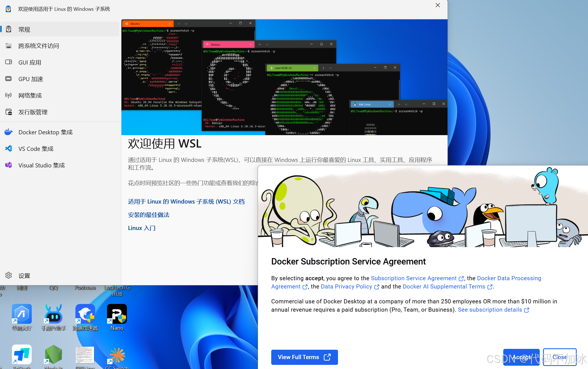This screenshot has width=588, height=369.
Task: Click the Postman desktop label
Action: (85, 288)
